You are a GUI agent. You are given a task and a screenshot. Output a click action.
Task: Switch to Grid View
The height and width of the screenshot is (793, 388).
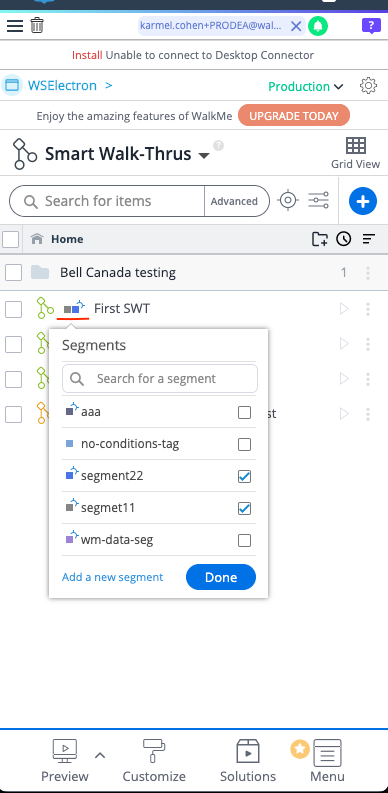356,153
